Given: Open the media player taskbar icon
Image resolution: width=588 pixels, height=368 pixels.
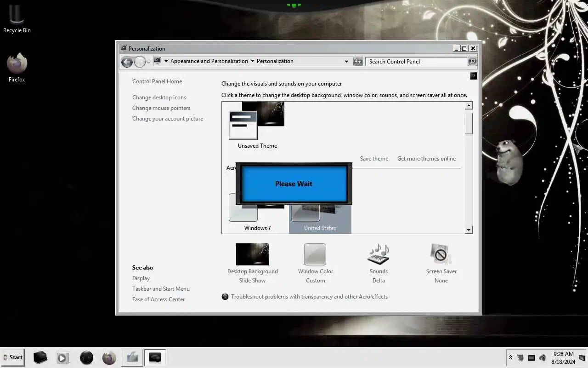Looking at the screenshot, I should click(x=63, y=358).
